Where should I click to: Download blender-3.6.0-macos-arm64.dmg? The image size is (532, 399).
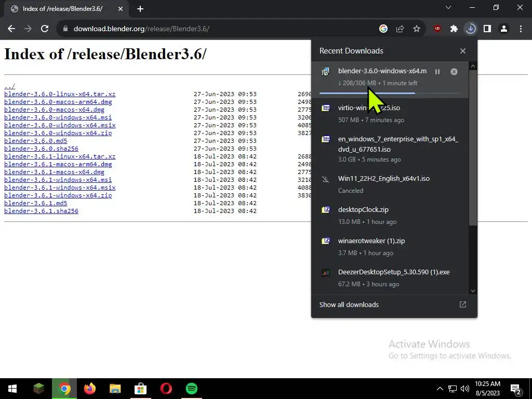pyautogui.click(x=58, y=102)
